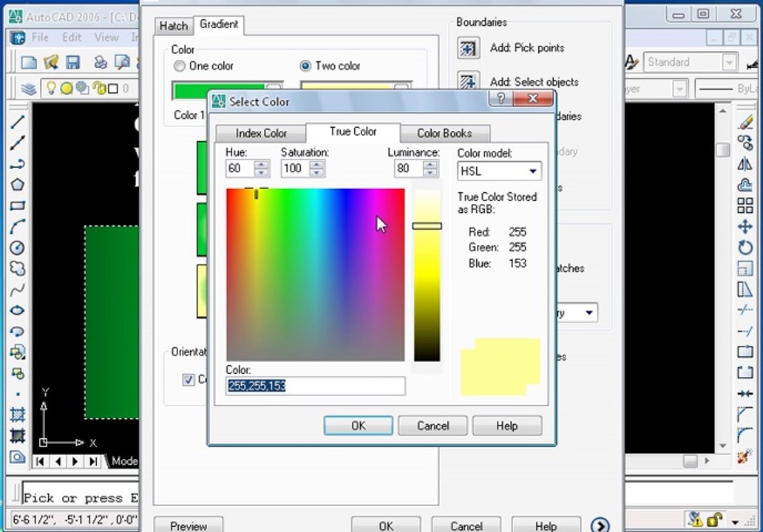
Task: Open the File menu
Action: tap(41, 37)
